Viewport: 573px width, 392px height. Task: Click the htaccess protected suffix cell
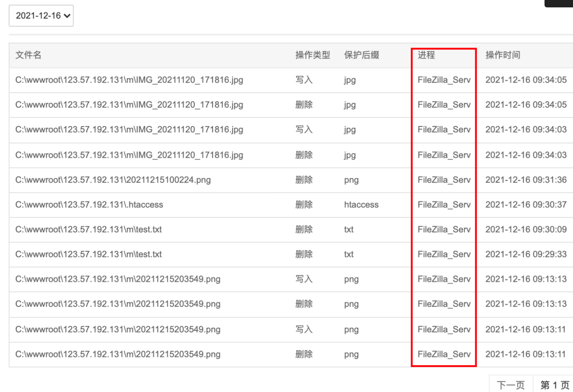click(x=361, y=205)
